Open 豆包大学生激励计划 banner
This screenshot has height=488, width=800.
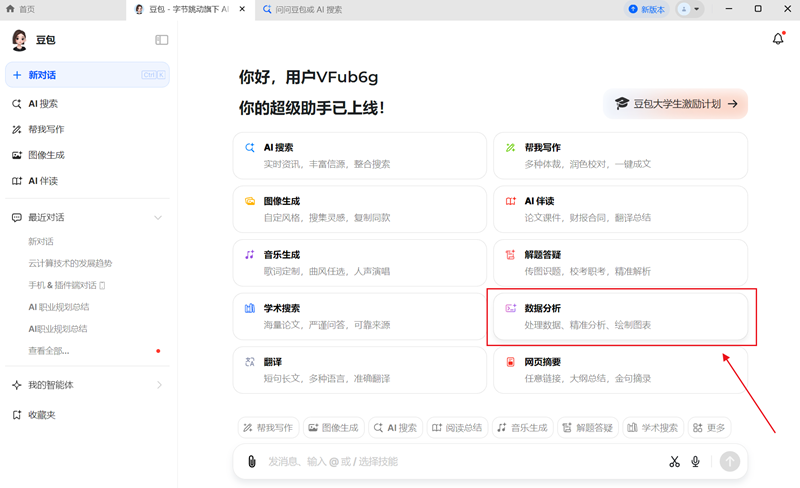click(x=676, y=104)
